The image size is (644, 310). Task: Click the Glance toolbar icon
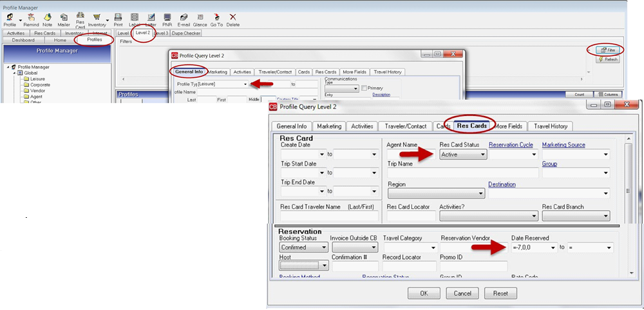point(200,17)
